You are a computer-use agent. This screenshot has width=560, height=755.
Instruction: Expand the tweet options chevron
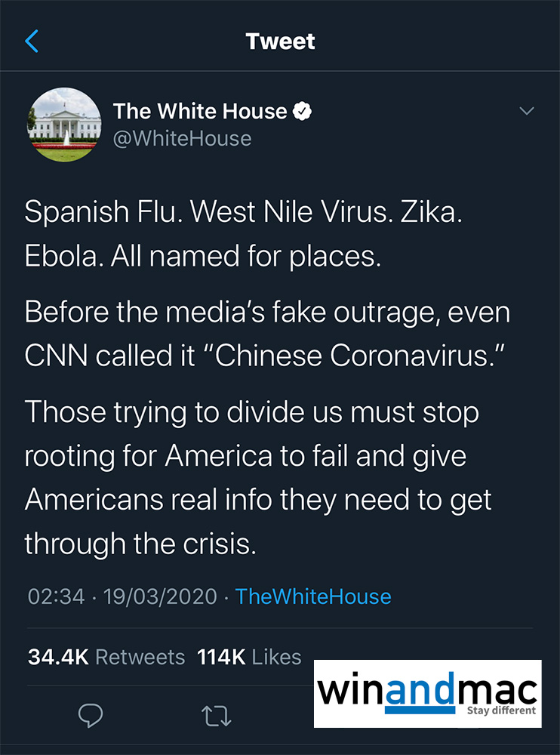(527, 112)
